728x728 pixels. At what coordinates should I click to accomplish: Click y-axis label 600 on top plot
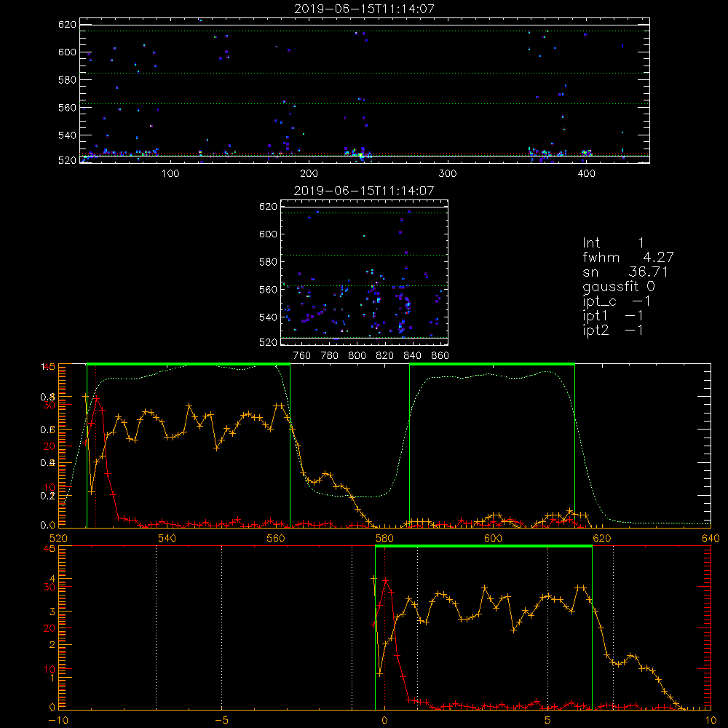[x=67, y=52]
